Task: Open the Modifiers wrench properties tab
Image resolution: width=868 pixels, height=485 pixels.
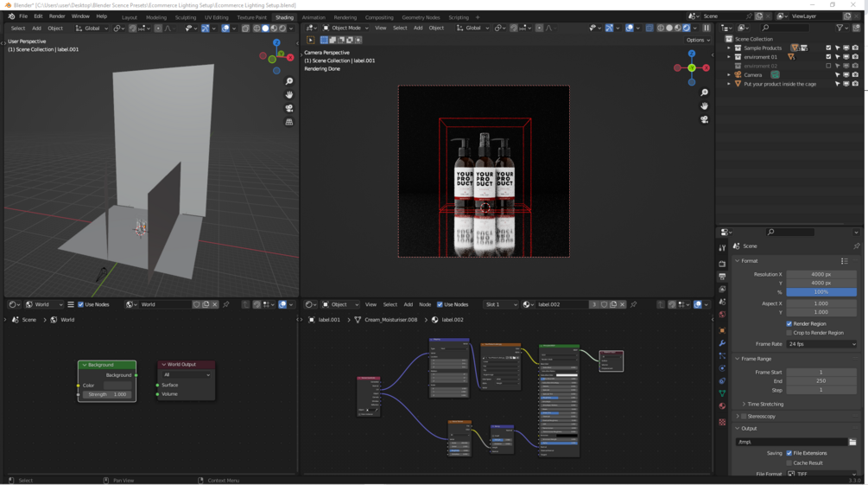Action: tap(722, 343)
